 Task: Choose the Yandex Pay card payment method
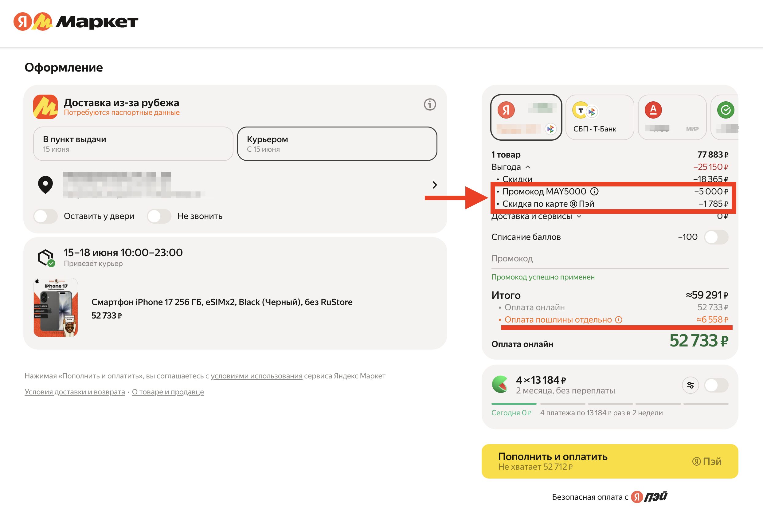[x=526, y=117]
